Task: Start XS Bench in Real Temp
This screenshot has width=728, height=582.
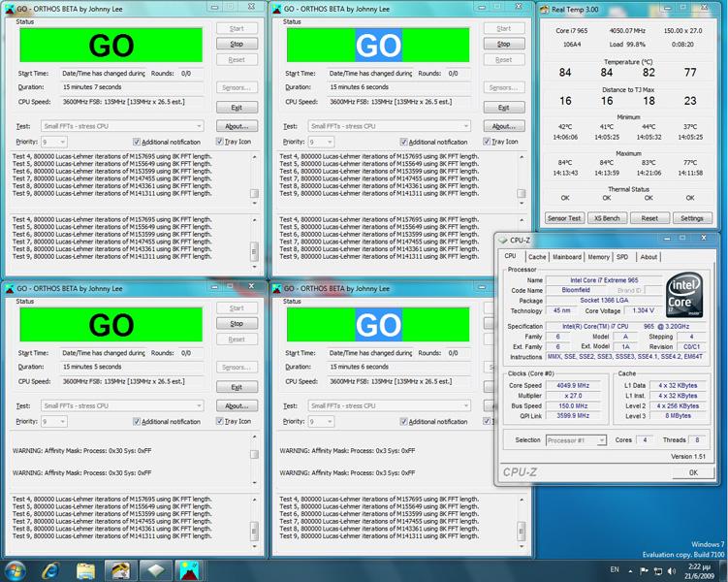Action: 607,218
